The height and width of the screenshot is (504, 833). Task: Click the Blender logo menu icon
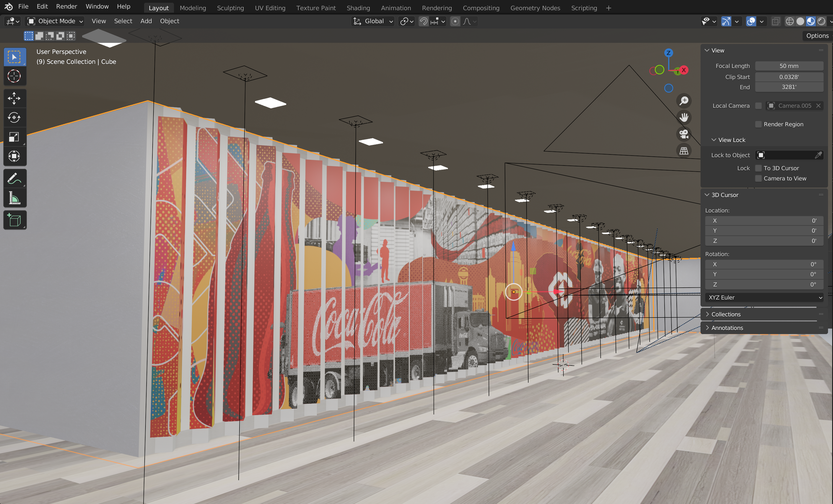[8, 6]
